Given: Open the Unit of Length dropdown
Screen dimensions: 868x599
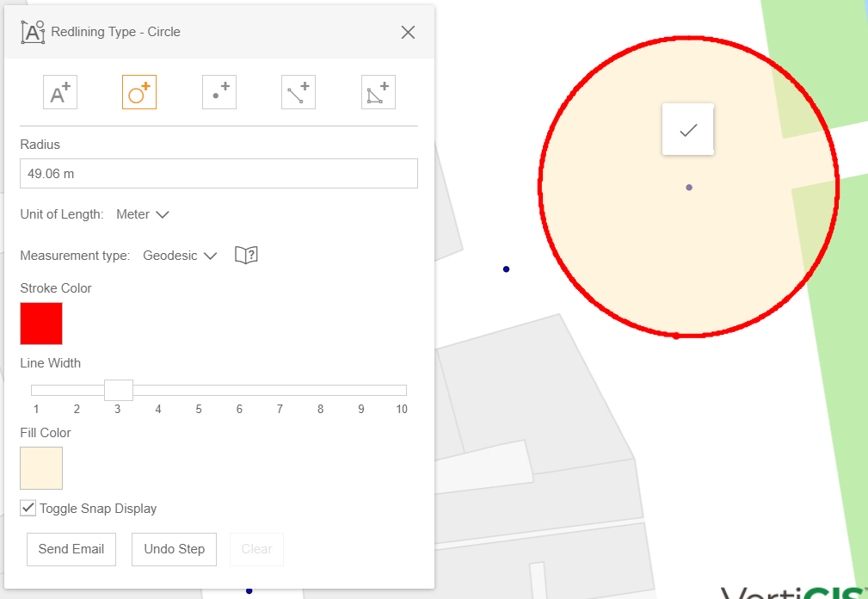Looking at the screenshot, I should point(142,213).
